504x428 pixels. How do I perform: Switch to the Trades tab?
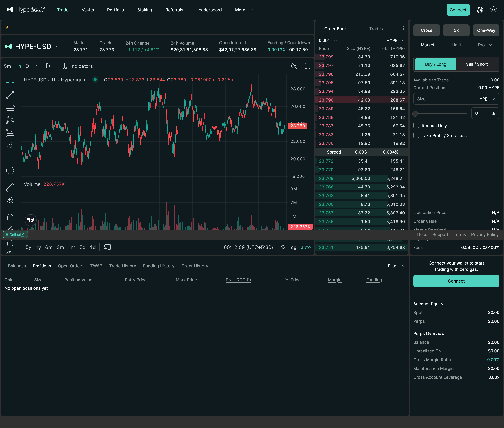coord(376,29)
